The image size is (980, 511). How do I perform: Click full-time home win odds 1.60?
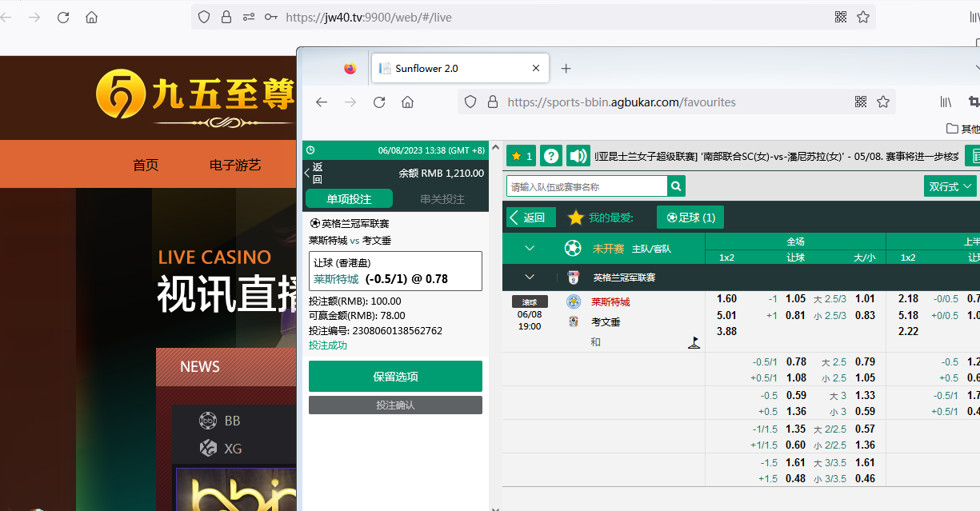tap(727, 299)
